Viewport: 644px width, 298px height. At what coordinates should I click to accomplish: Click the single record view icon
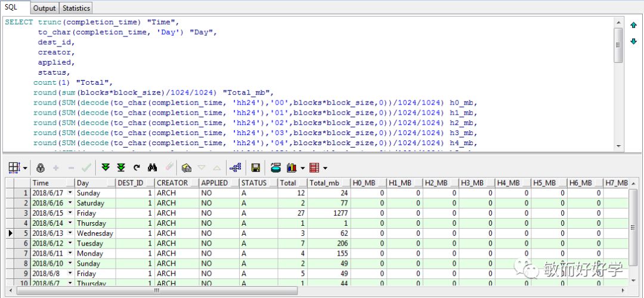(x=187, y=168)
